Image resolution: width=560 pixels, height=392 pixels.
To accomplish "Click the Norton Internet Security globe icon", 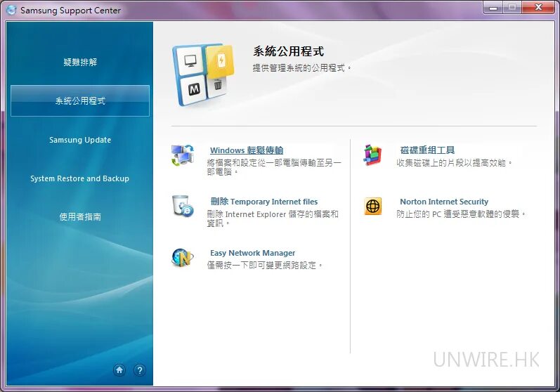I will coord(373,207).
